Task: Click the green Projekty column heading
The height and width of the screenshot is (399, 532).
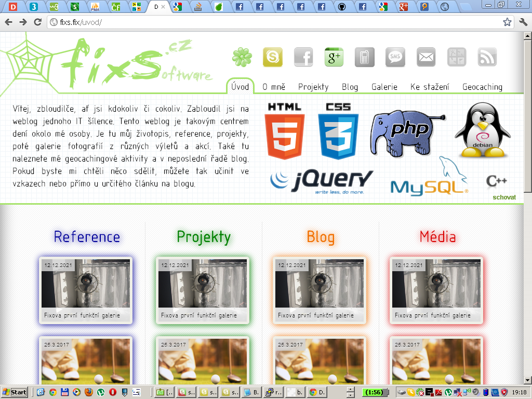Action: (x=204, y=237)
